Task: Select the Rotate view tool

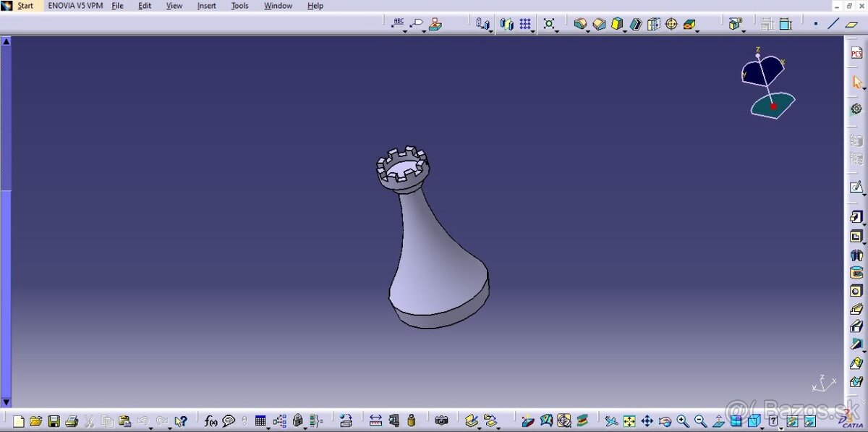Action: [664, 420]
